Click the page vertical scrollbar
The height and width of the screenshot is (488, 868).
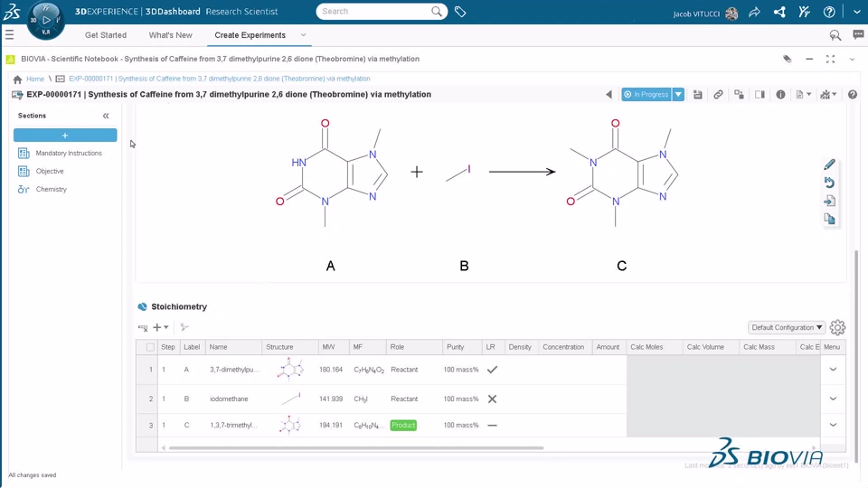tap(857, 357)
